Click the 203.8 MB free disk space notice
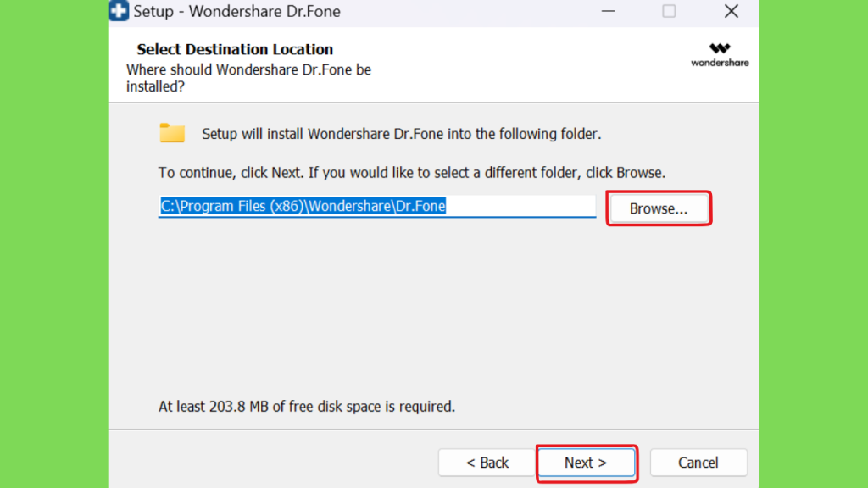868x488 pixels. [x=307, y=407]
